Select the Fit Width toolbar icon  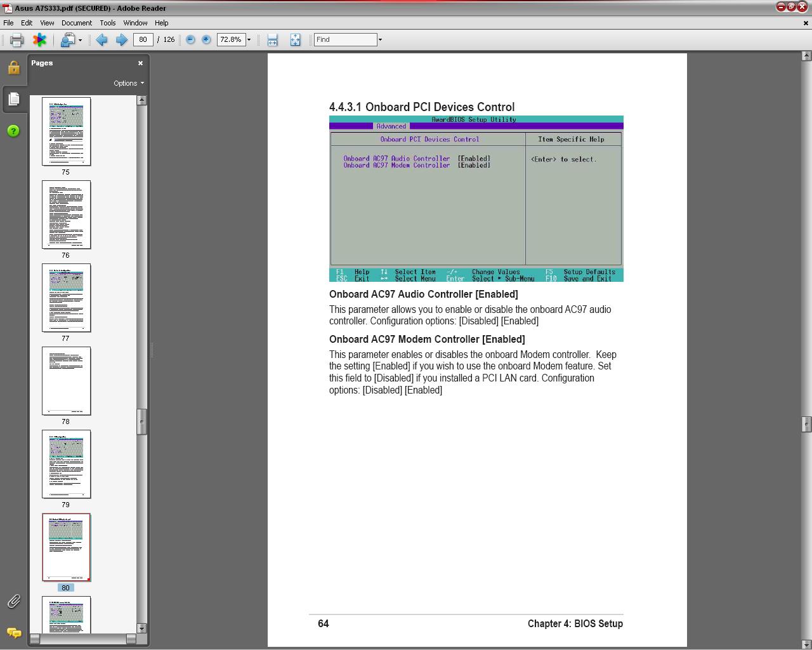click(x=272, y=39)
